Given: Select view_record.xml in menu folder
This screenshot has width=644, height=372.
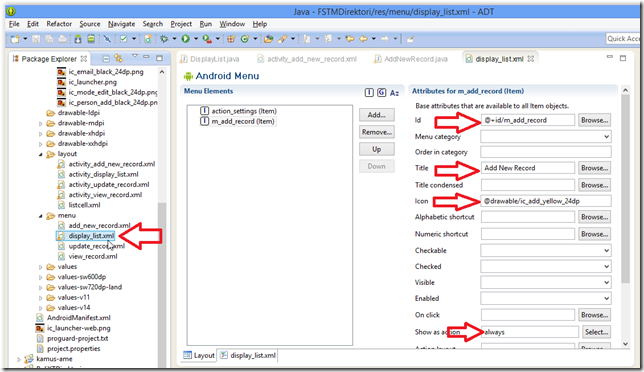Looking at the screenshot, I should pyautogui.click(x=87, y=256).
